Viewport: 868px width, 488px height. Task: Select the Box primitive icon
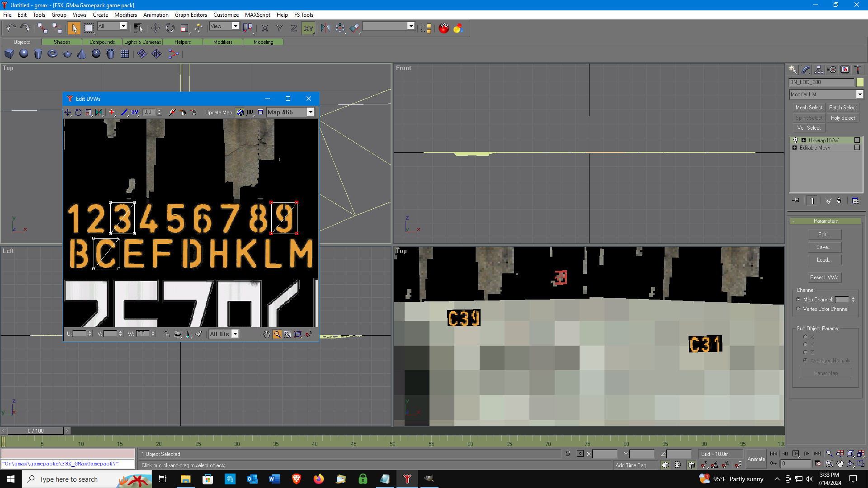click(9, 54)
